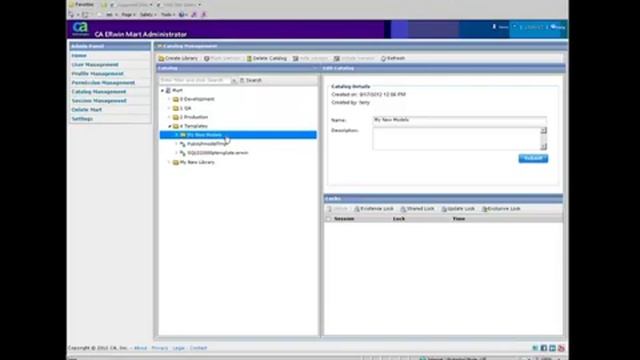Click the PublishmodelTmpl model icon
The image size is (640, 360).
(x=183, y=144)
